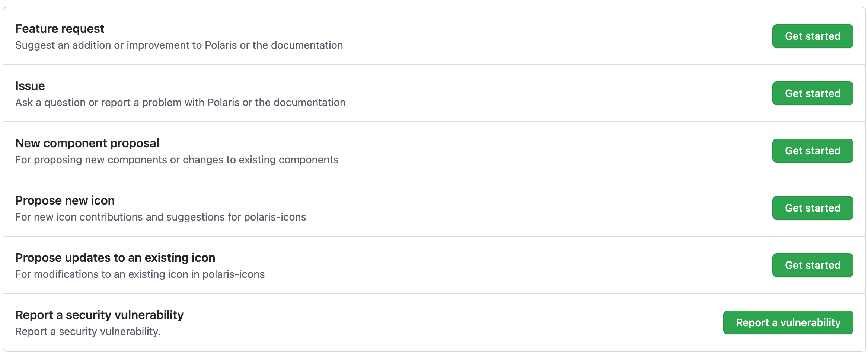The height and width of the screenshot is (357, 868).
Task: Click Get started for Propose new icon
Action: tap(813, 208)
